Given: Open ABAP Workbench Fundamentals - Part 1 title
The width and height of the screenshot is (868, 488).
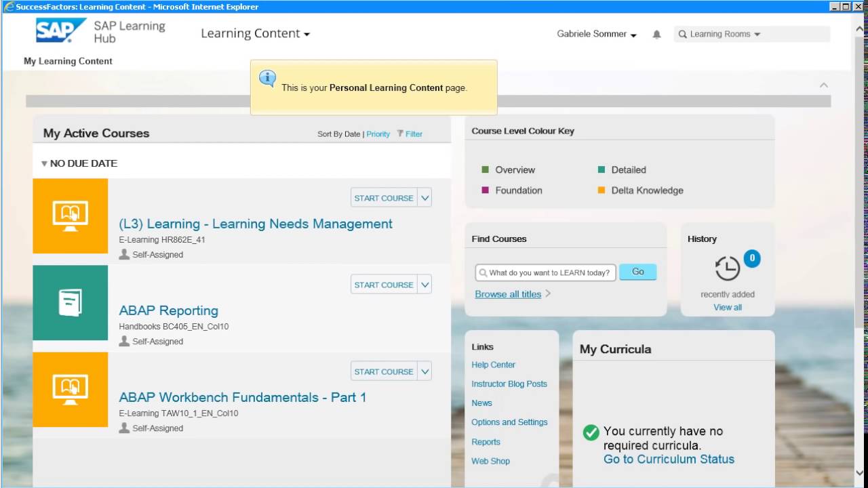Looking at the screenshot, I should [243, 397].
